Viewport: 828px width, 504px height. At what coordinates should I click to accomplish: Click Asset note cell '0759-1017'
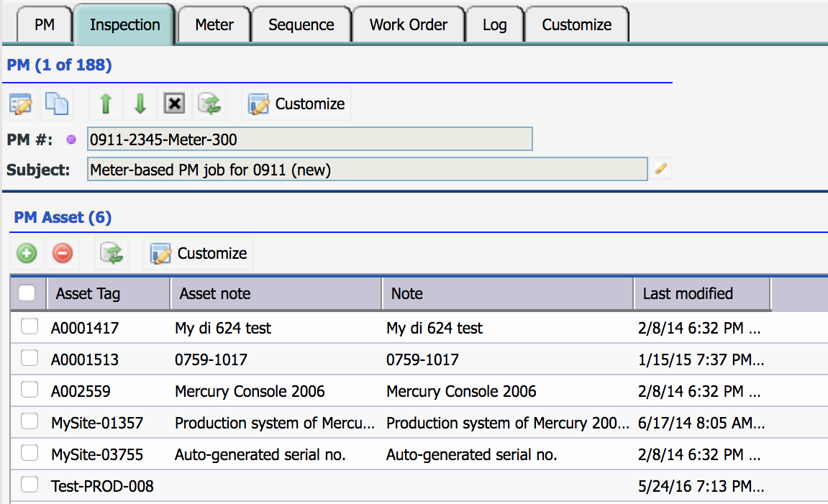tap(211, 360)
